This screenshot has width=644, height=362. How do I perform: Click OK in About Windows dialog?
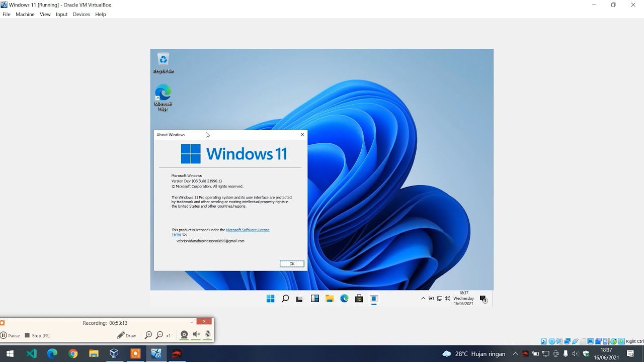coord(292,263)
